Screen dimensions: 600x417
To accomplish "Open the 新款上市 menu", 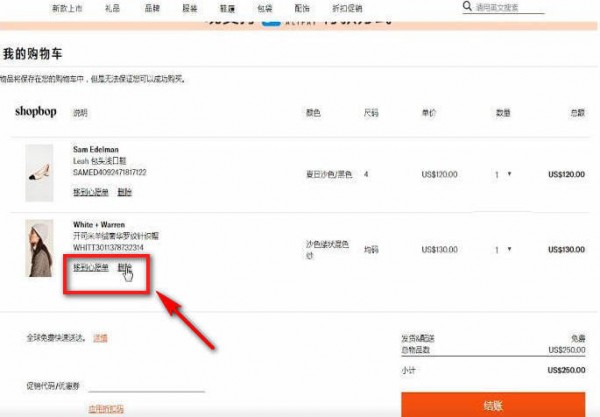I will pos(68,7).
